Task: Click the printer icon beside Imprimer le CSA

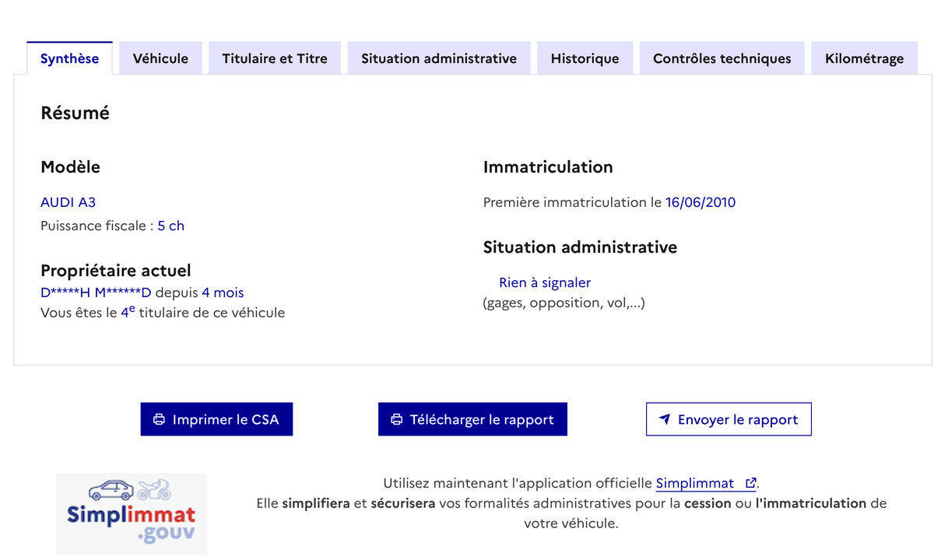Action: [x=160, y=419]
